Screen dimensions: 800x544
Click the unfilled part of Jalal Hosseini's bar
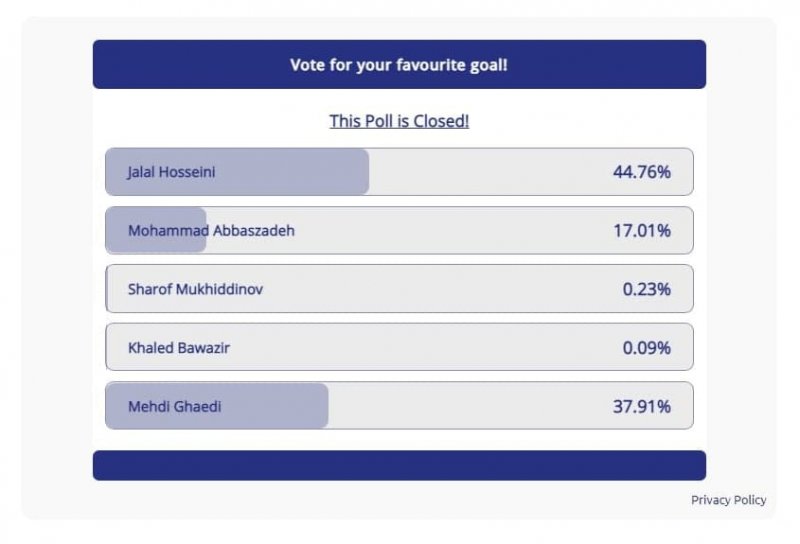tap(480, 172)
